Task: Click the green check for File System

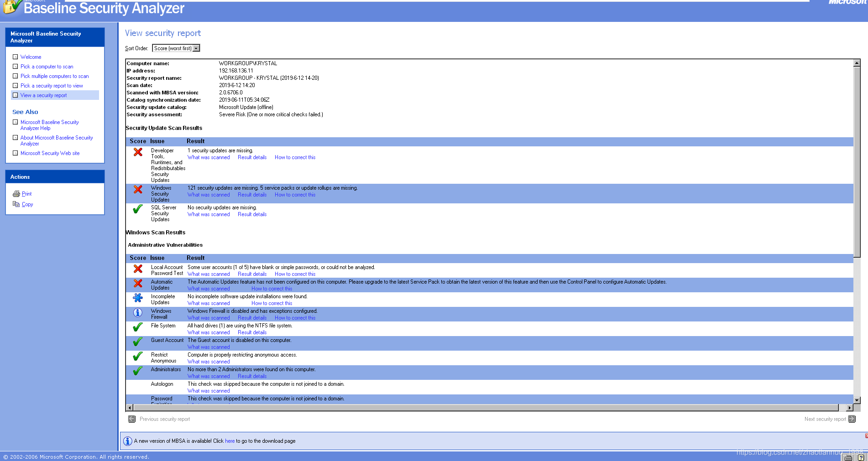Action: (x=138, y=327)
